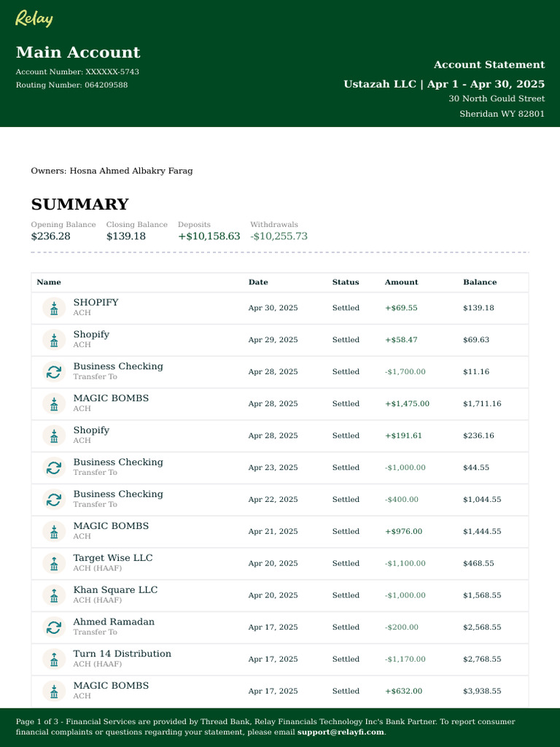Click the $1,444.55 balance
This screenshot has width=560, height=747.
coord(482,532)
